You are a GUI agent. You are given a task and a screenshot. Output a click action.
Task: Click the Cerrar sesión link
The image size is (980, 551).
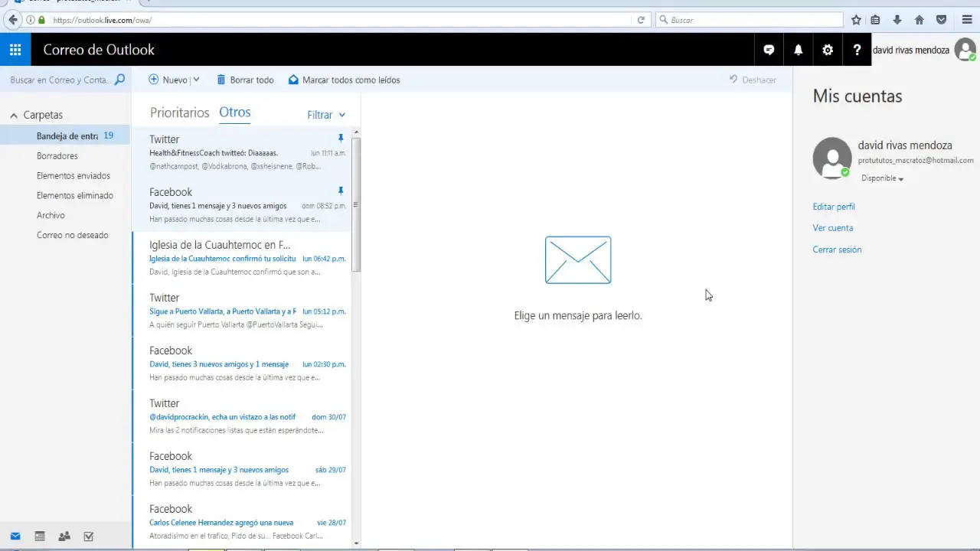pyautogui.click(x=837, y=249)
